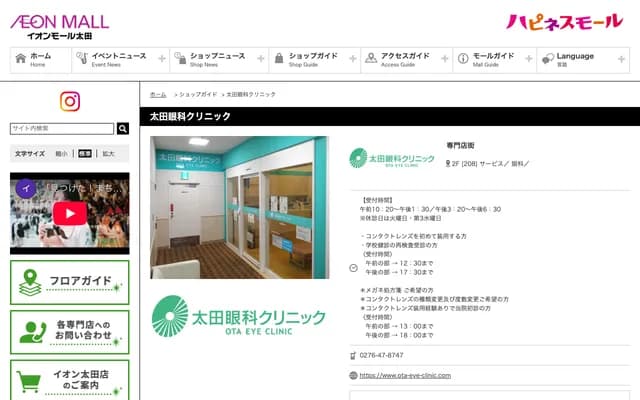Open 各専門店へのお問い合わせ banner
The height and width of the screenshot is (400, 640).
[70, 332]
